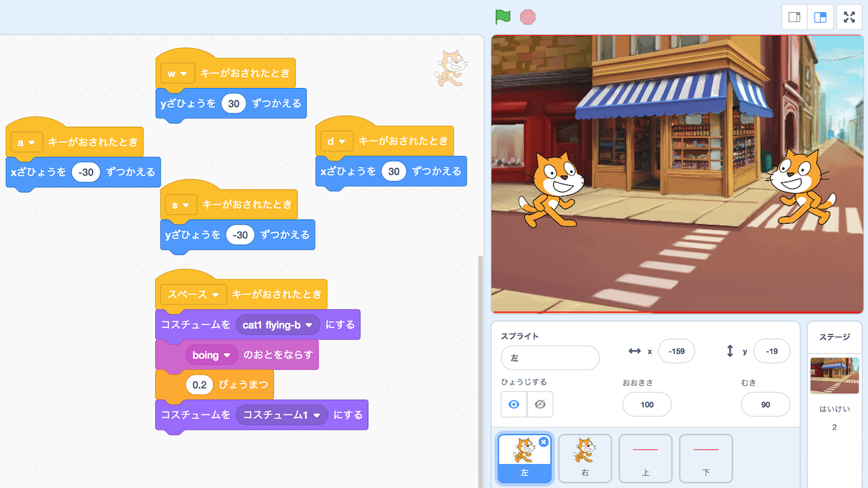The width and height of the screenshot is (868, 488).
Task: Enter full screen stage mode
Action: pos(849,18)
